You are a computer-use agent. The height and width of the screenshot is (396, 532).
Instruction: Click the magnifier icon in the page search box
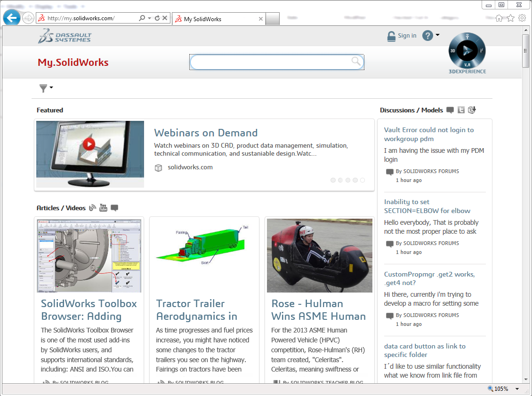click(356, 62)
